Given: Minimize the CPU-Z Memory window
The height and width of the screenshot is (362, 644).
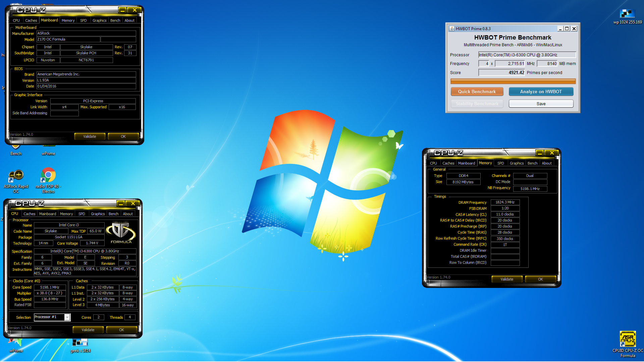Looking at the screenshot, I should click(540, 153).
